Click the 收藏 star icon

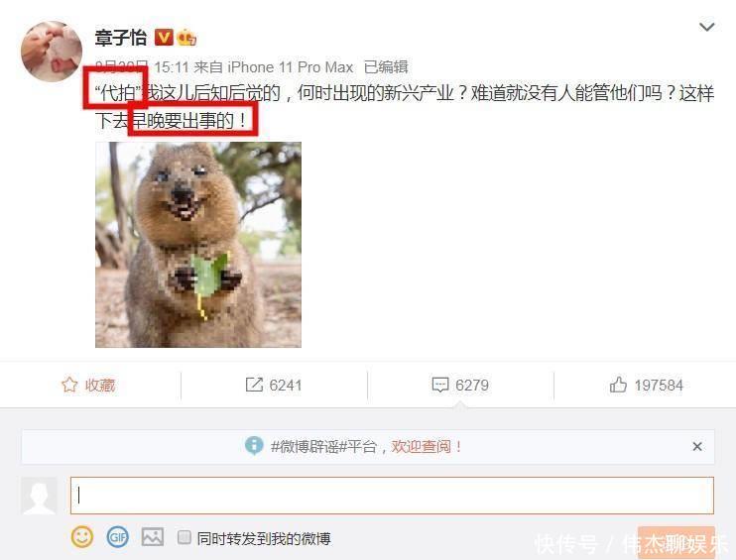tap(69, 385)
